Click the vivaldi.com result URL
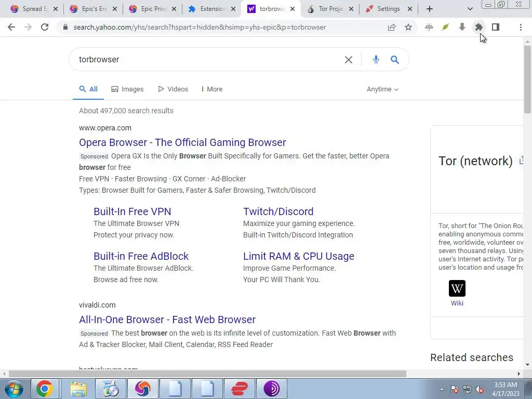The image size is (532, 399). [x=97, y=305]
